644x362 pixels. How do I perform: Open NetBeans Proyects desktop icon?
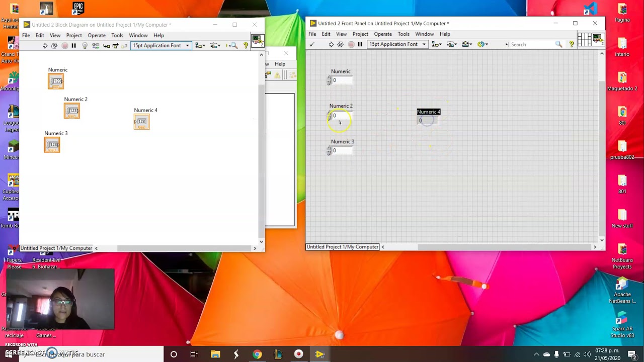(622, 256)
